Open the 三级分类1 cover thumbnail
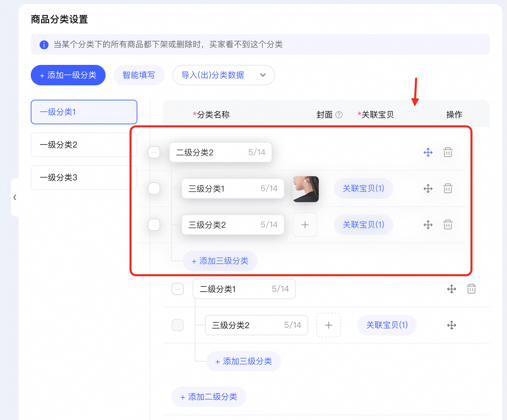This screenshot has height=420, width=507. [306, 189]
